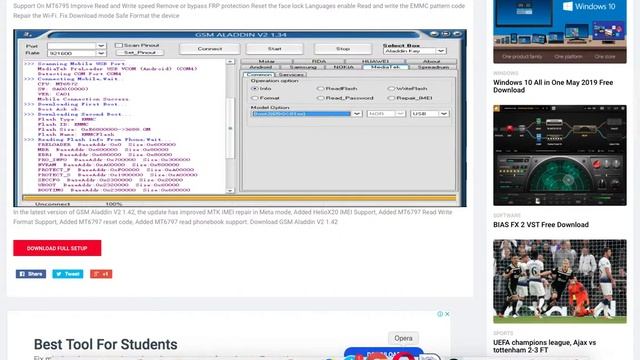Click the log scrollbar down arrow
The height and width of the screenshot is (360, 640).
(x=230, y=191)
